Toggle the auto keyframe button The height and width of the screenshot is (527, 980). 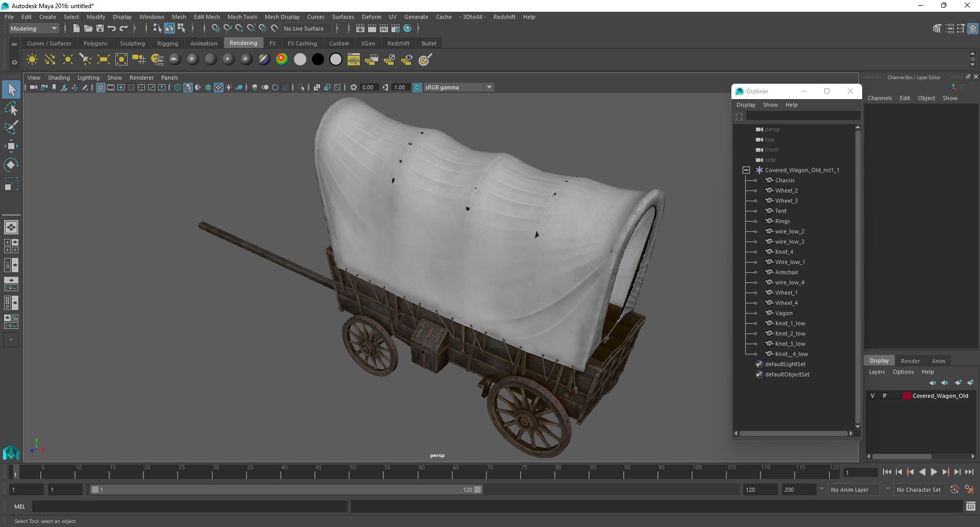click(954, 490)
